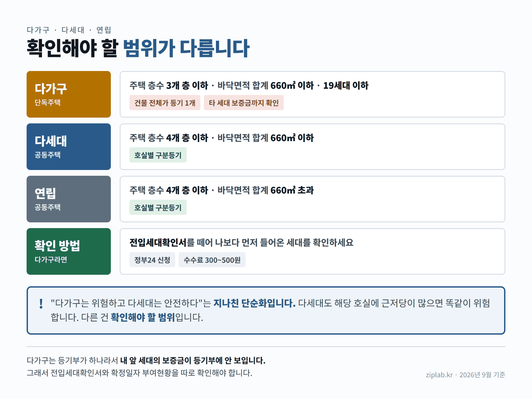This screenshot has height=399, width=532.
Task: Click the '수수료 300~500원' tag
Action: tap(212, 260)
